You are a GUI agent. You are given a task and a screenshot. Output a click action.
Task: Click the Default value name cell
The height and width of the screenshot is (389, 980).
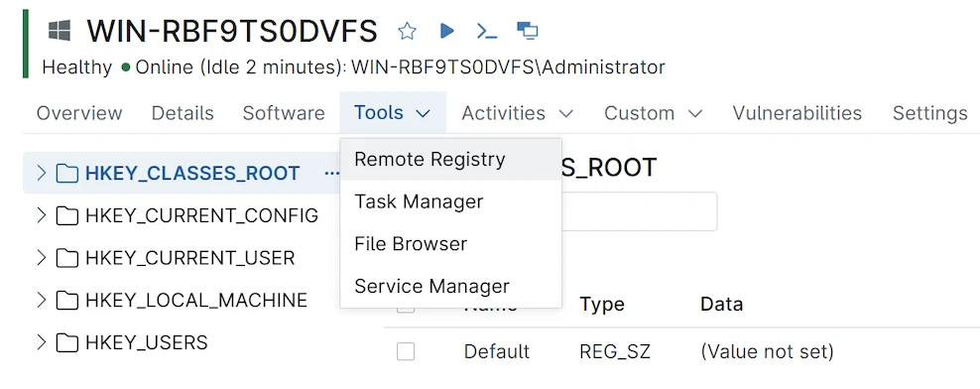(497, 351)
